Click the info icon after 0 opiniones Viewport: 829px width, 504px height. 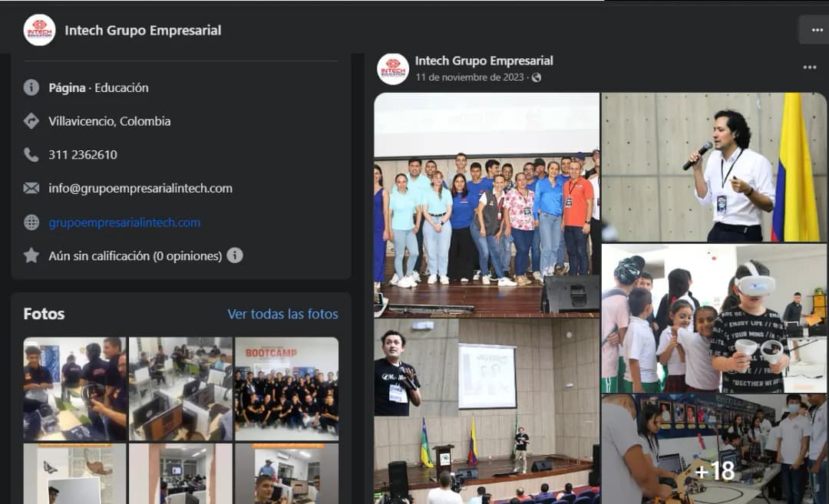pos(235,255)
